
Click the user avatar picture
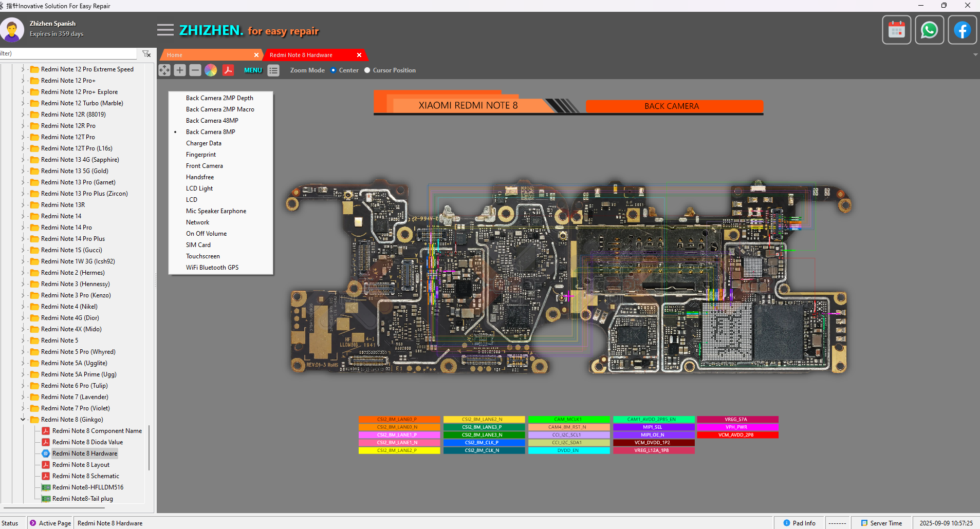pos(12,30)
